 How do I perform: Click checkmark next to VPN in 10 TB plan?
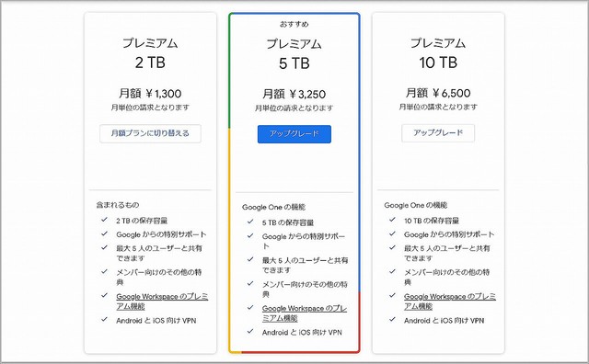tap(393, 320)
